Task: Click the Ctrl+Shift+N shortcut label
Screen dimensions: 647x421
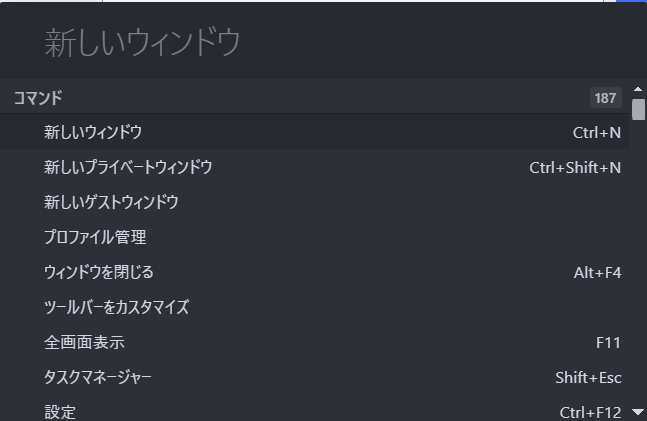Action: pyautogui.click(x=575, y=167)
